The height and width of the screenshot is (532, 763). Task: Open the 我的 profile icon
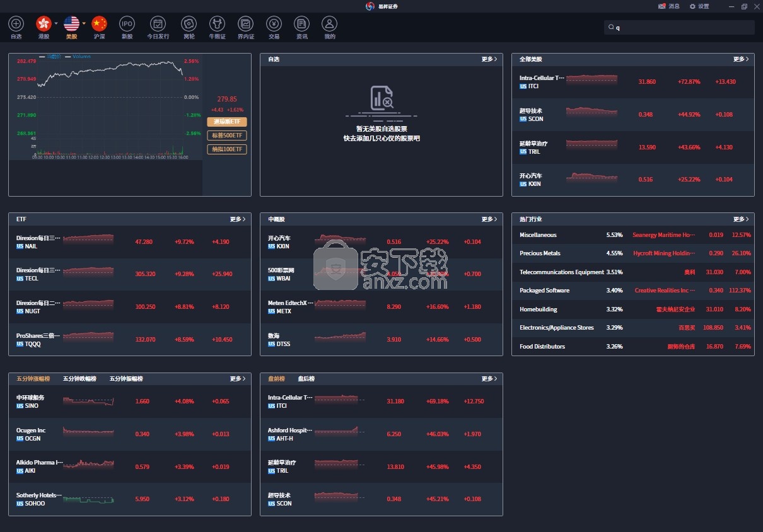coord(329,24)
